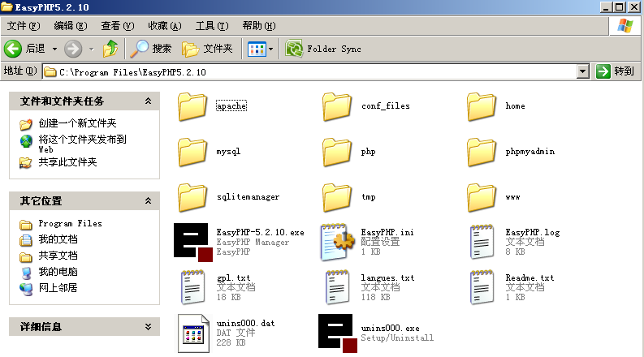Click 共享此文件夹 task link
The width and height of the screenshot is (644, 357).
(67, 162)
